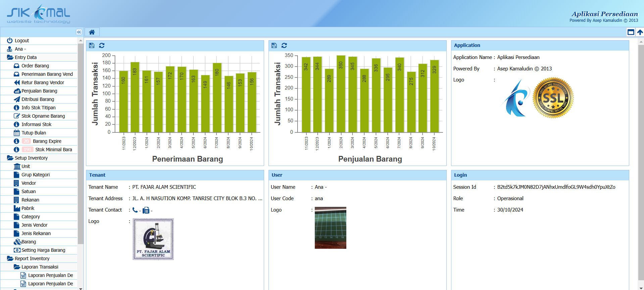The height and width of the screenshot is (290, 644).
Task: Collapse the Report Inventory folder
Action: point(10,258)
